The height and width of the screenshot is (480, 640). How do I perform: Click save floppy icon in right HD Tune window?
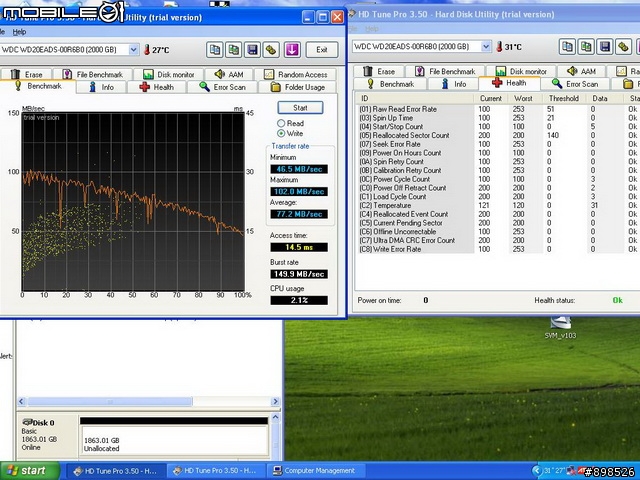pyautogui.click(x=604, y=47)
